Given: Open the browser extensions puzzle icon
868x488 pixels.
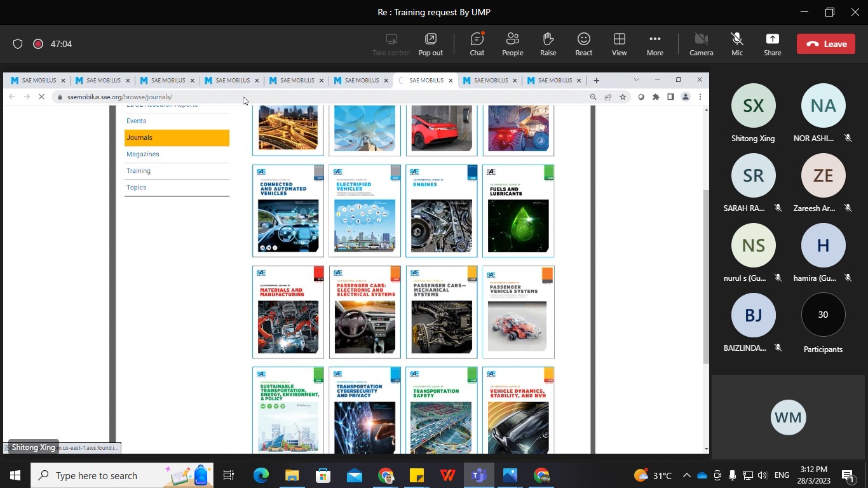Looking at the screenshot, I should (x=656, y=97).
